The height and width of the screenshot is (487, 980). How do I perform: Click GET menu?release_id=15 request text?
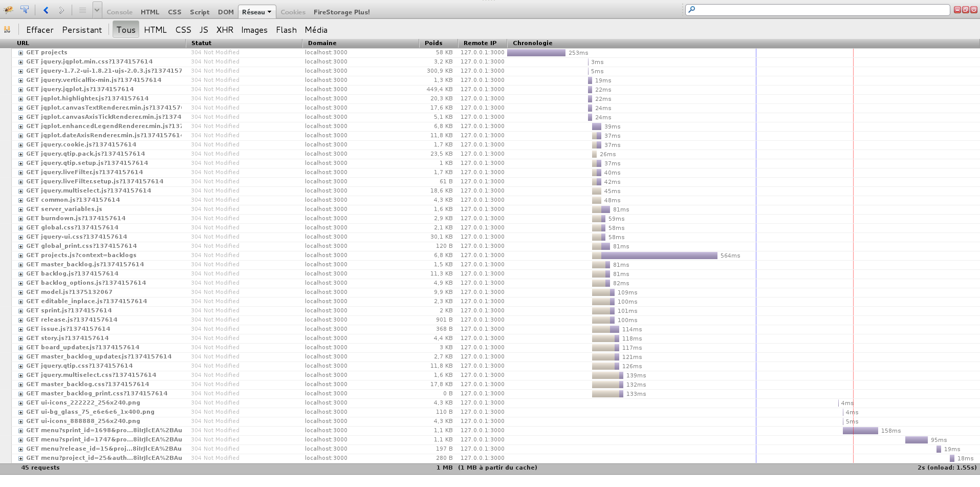pyautogui.click(x=104, y=449)
